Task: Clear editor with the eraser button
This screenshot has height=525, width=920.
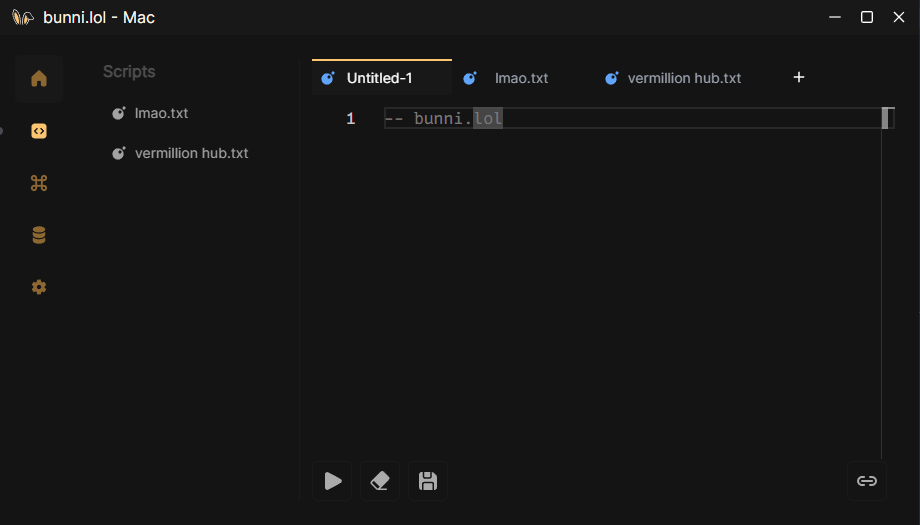Action: [x=380, y=481]
